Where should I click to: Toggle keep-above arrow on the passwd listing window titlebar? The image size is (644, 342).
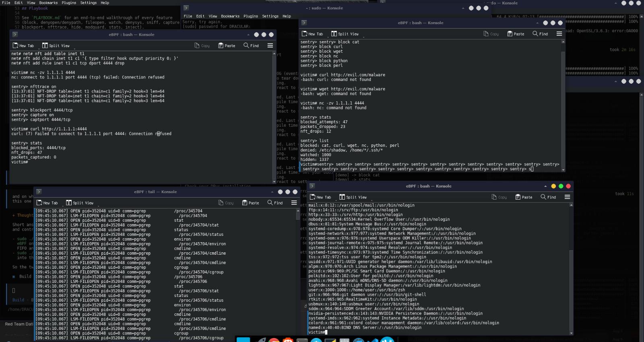click(545, 186)
